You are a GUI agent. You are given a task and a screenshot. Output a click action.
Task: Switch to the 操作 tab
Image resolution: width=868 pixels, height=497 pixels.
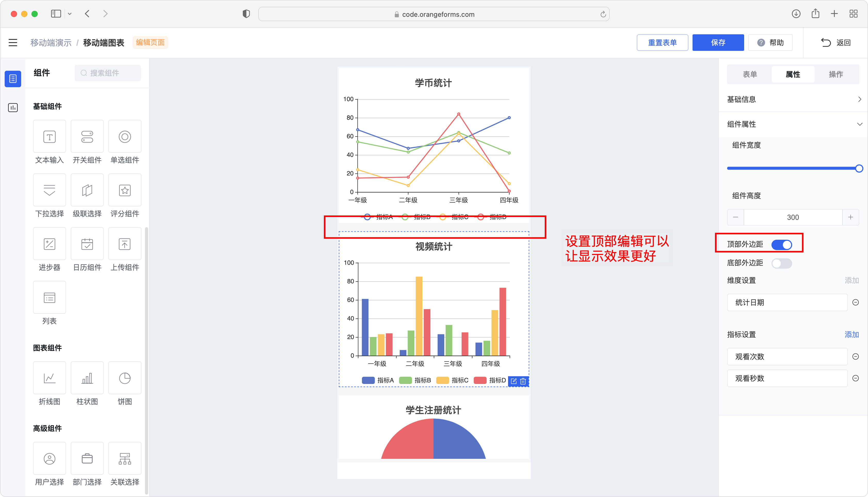click(836, 74)
